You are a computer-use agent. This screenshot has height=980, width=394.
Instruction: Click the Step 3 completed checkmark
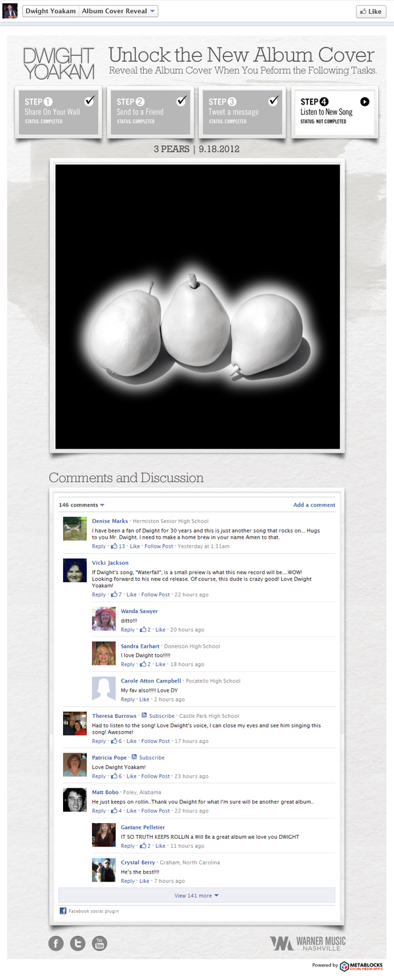tap(274, 100)
